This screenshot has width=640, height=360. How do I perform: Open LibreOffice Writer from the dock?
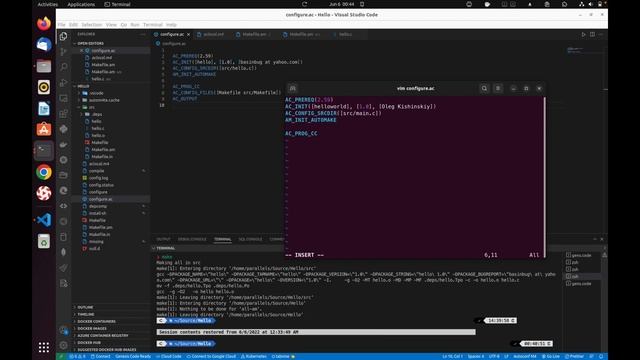coord(44,108)
